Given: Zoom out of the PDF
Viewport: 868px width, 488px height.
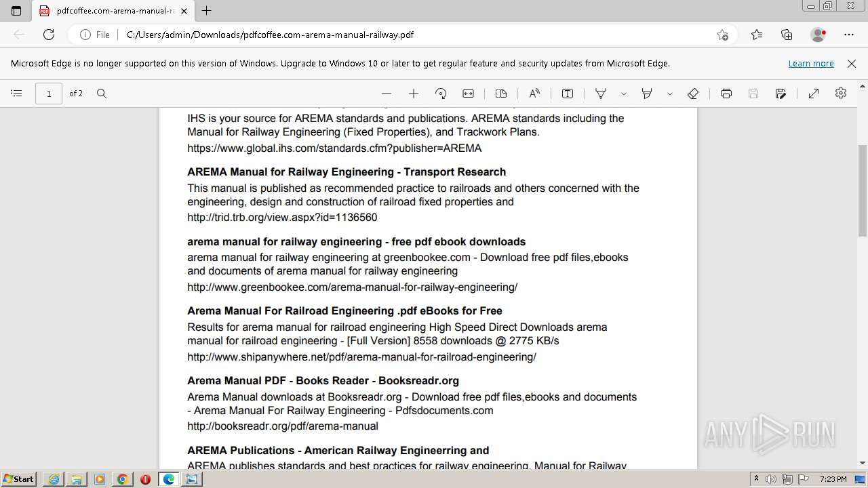Looking at the screenshot, I should [x=387, y=94].
